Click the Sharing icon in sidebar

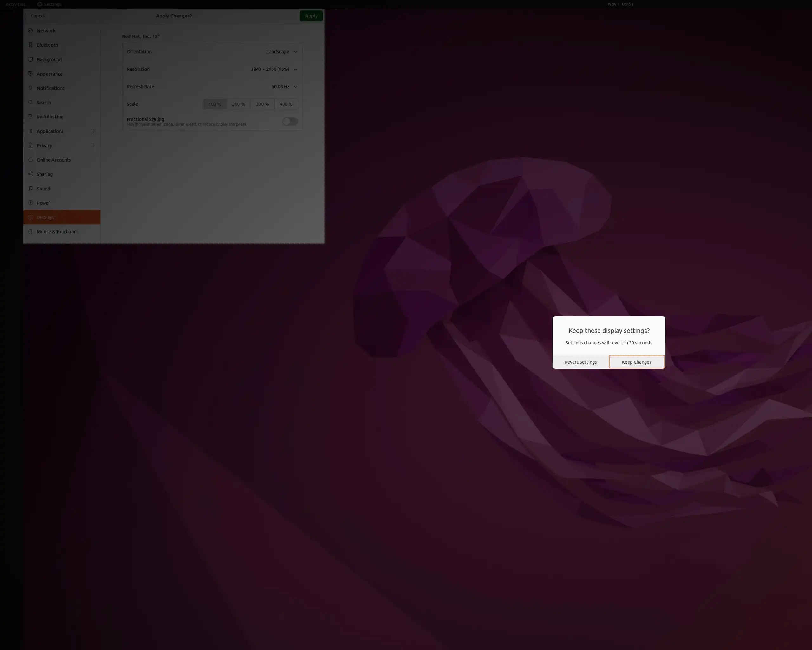[x=30, y=174]
